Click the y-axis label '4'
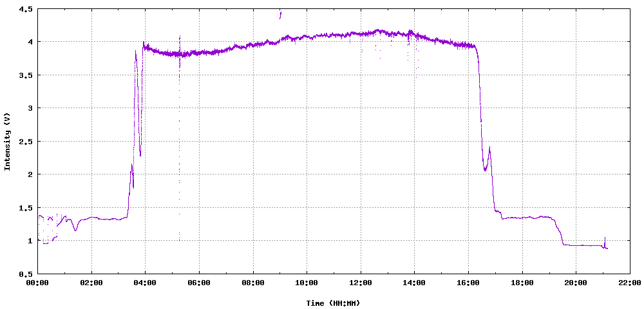644x309 pixels. pyautogui.click(x=30, y=42)
